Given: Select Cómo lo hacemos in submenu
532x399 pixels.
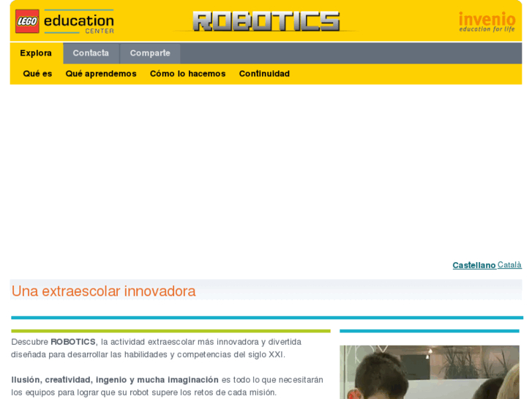Looking at the screenshot, I should point(187,74).
